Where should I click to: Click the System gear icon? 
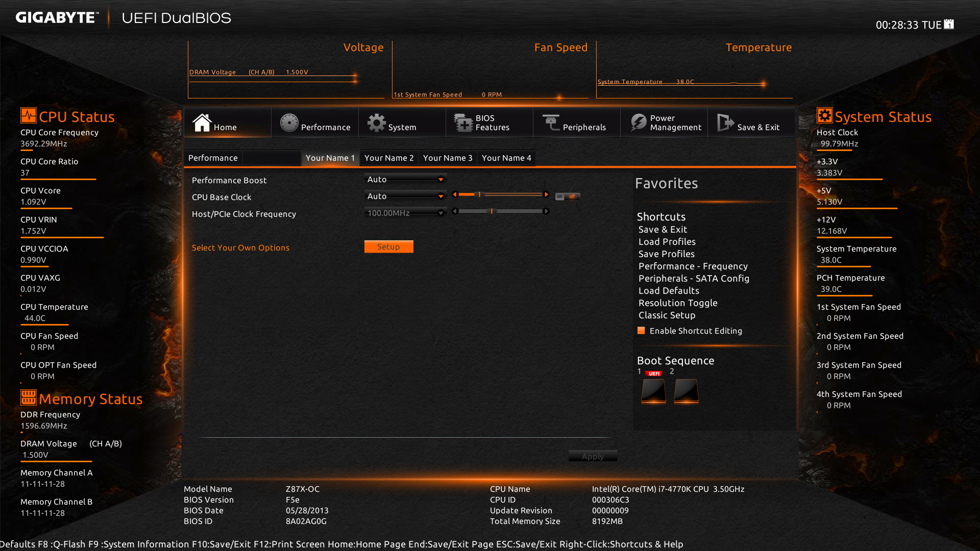(377, 122)
